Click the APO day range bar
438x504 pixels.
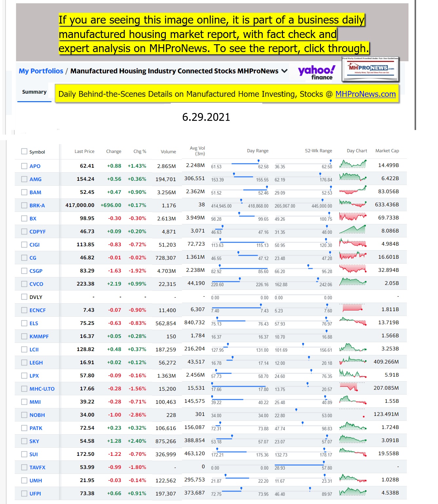[x=240, y=164]
